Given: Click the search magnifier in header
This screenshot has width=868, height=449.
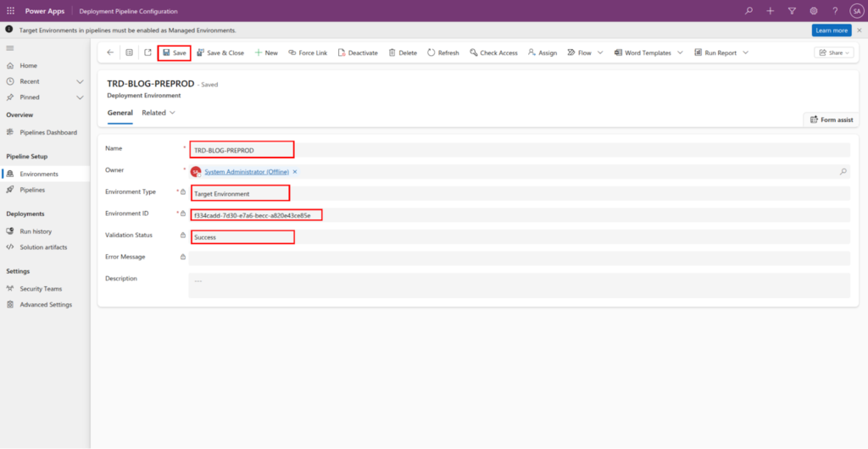Looking at the screenshot, I should pyautogui.click(x=748, y=11).
